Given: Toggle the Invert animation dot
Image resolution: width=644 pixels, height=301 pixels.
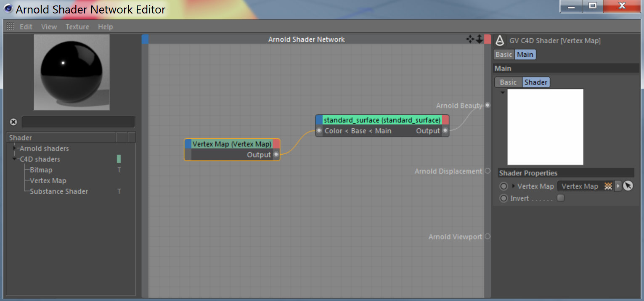Looking at the screenshot, I should [x=504, y=198].
